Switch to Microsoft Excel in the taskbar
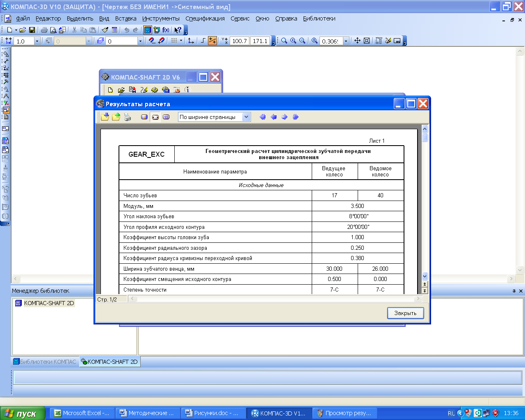525x420 pixels. pos(82,413)
